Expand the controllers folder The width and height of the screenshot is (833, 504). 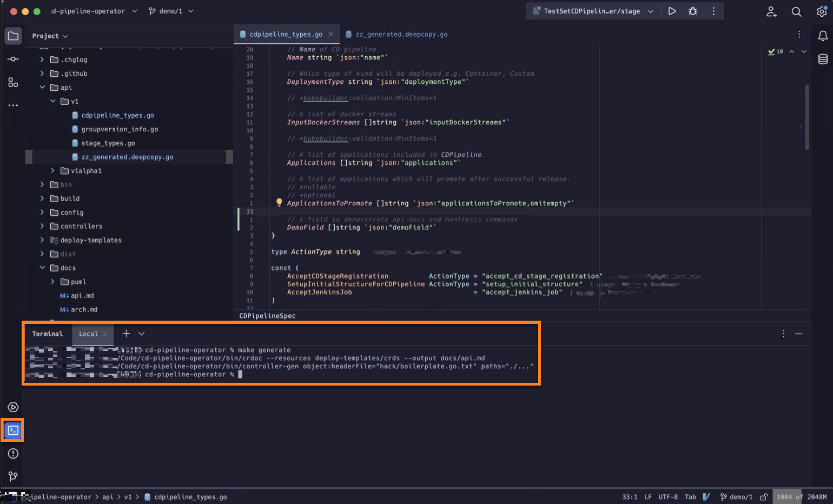coord(42,226)
